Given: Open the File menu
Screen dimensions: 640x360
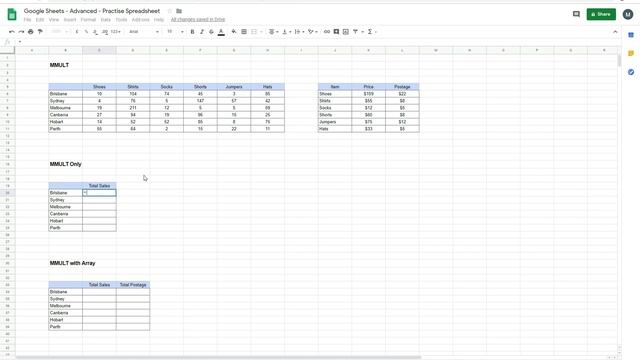Looking at the screenshot, I should tap(27, 20).
